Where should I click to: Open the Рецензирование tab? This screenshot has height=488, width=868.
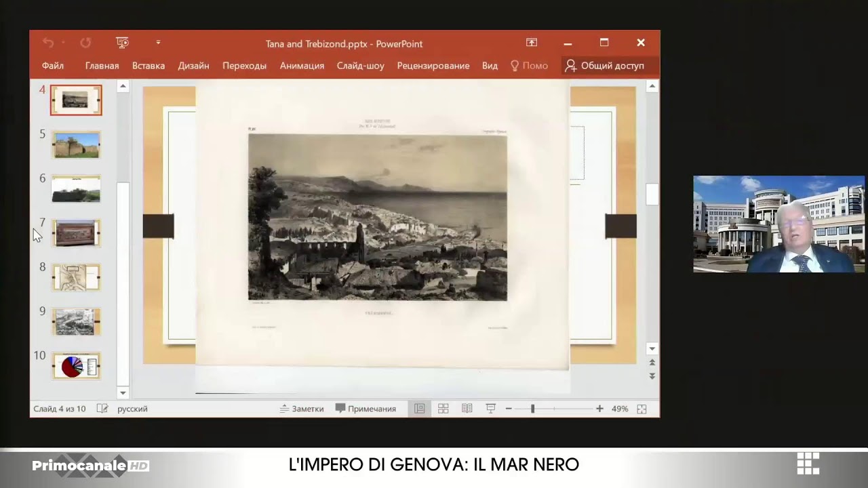(x=433, y=66)
